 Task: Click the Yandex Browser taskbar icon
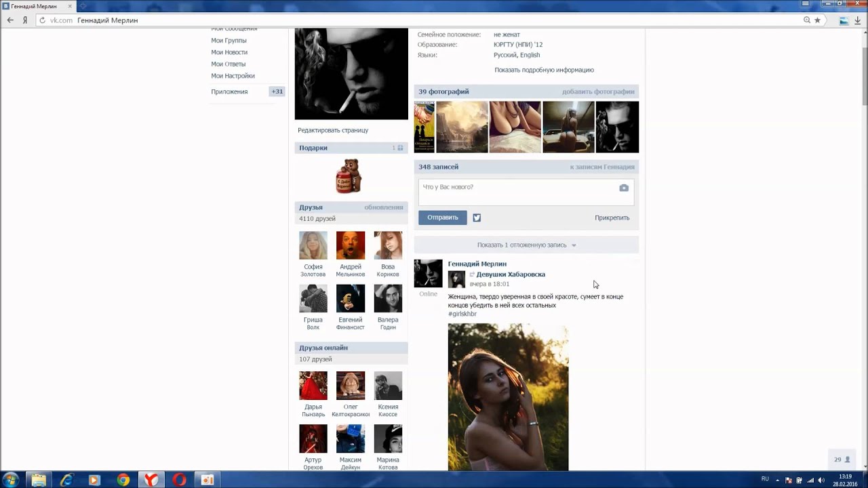tap(151, 480)
